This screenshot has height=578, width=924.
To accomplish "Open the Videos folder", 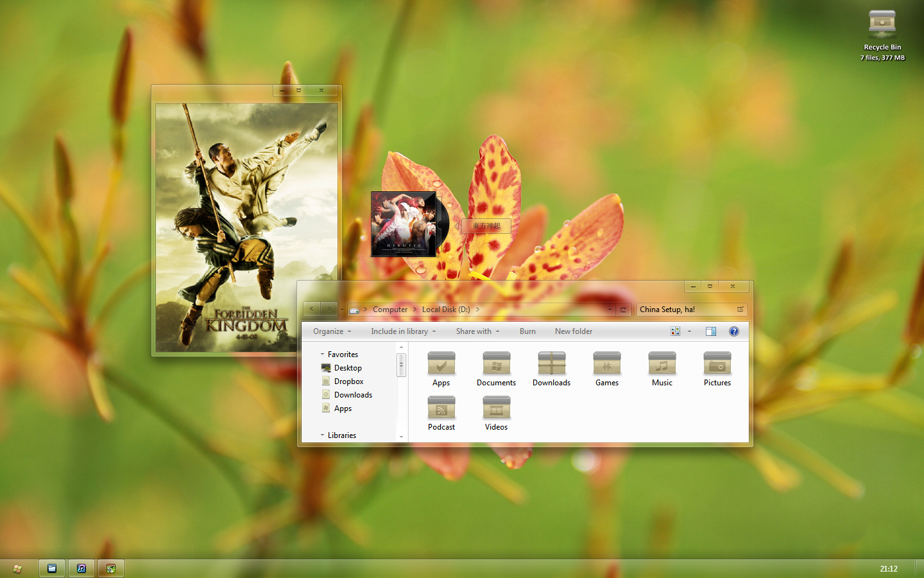I will (x=496, y=414).
